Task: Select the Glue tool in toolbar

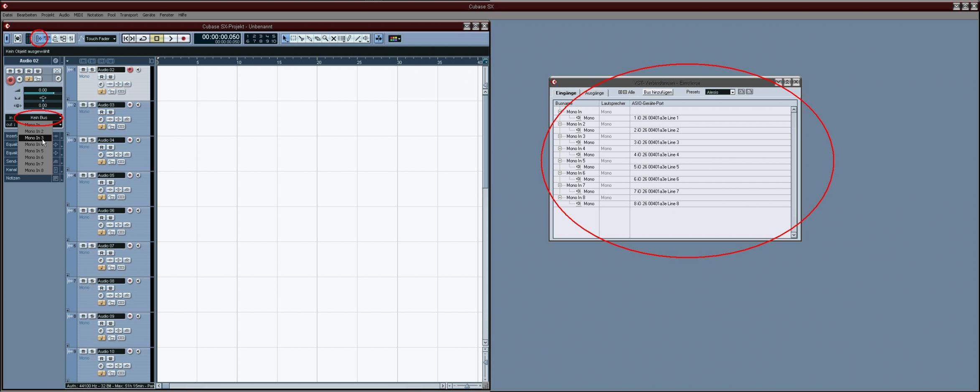Action: tap(309, 38)
